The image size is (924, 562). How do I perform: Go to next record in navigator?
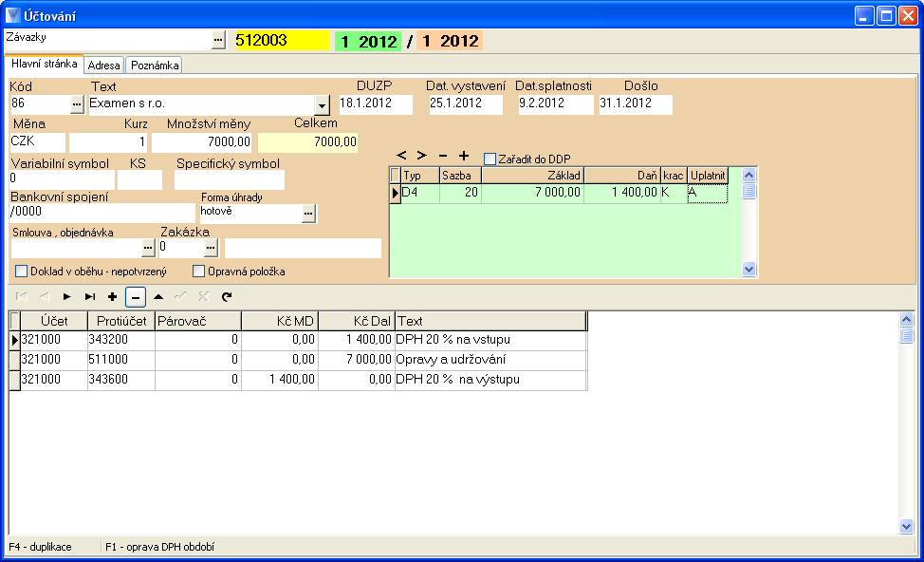66,296
